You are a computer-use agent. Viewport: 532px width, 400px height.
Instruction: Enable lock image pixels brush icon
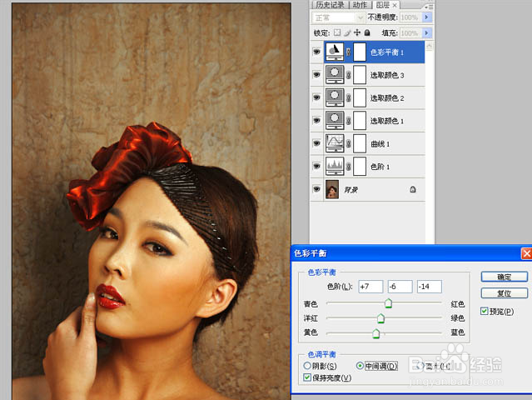click(x=347, y=32)
